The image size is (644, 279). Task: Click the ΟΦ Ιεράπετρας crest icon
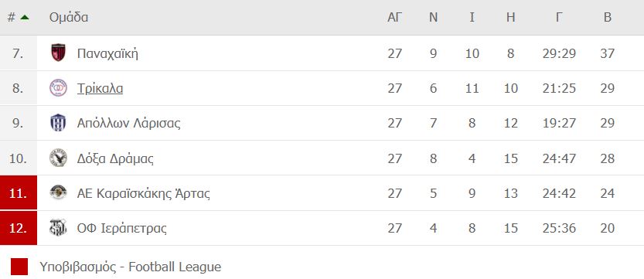click(58, 228)
